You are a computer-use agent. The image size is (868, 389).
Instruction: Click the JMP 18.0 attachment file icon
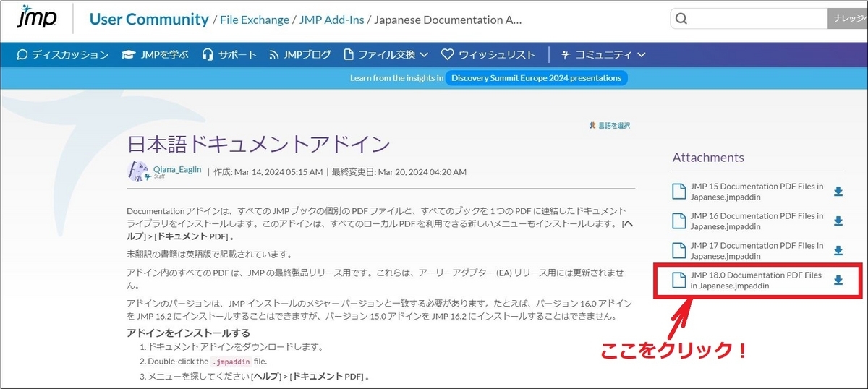[678, 281]
